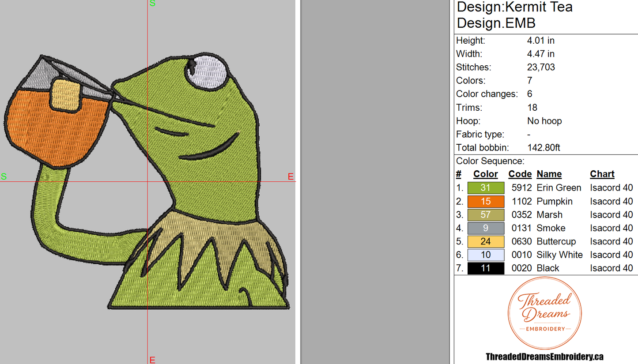Click the Trims value '18'

[532, 108]
